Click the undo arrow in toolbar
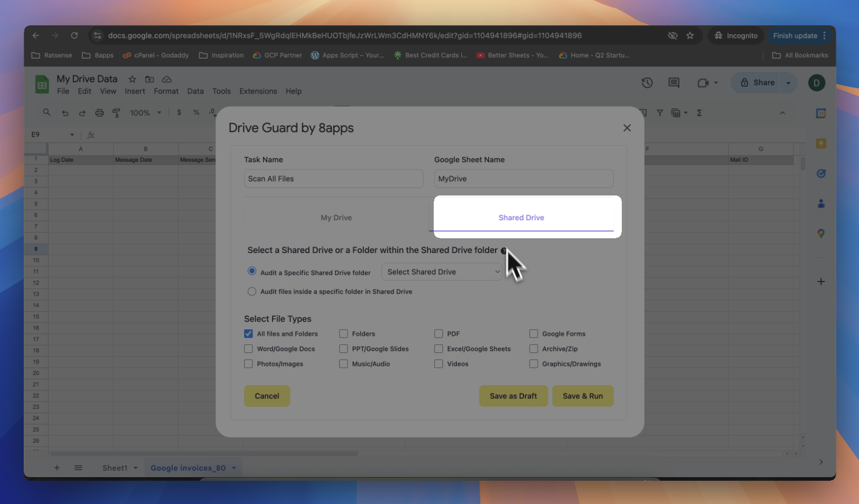 tap(65, 113)
